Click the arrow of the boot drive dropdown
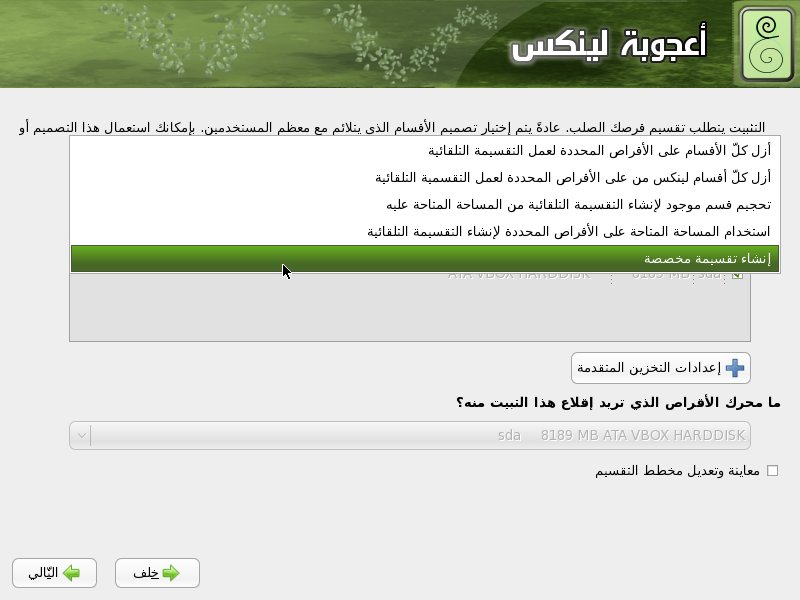This screenshot has height=600, width=800. 81,436
